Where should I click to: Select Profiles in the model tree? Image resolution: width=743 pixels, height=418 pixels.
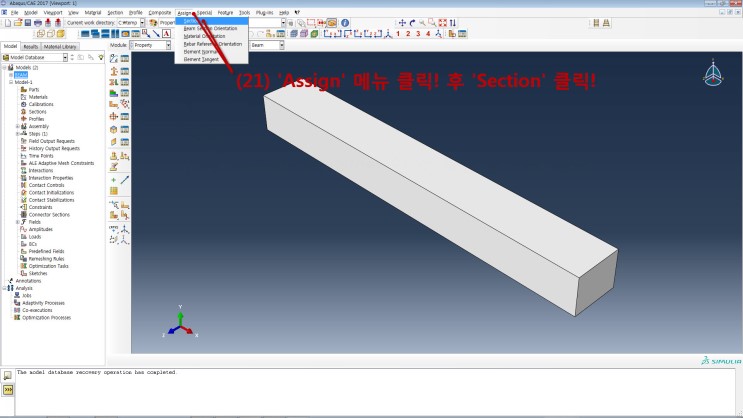[x=36, y=119]
